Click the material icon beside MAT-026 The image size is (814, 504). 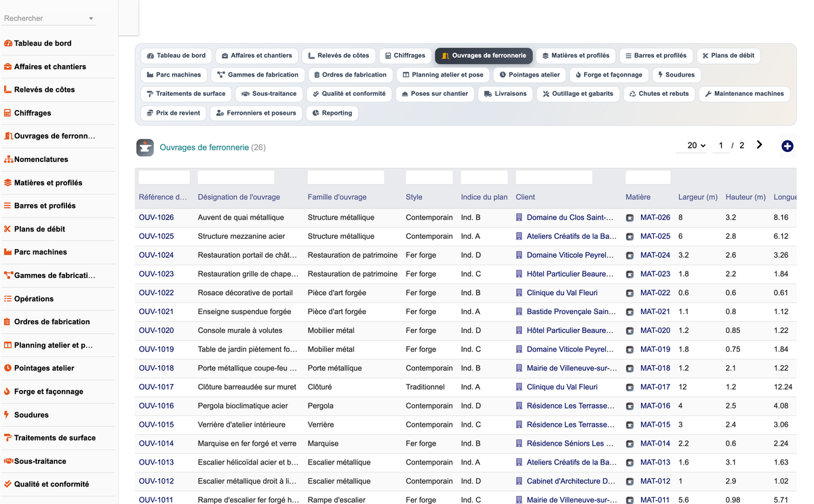point(629,218)
